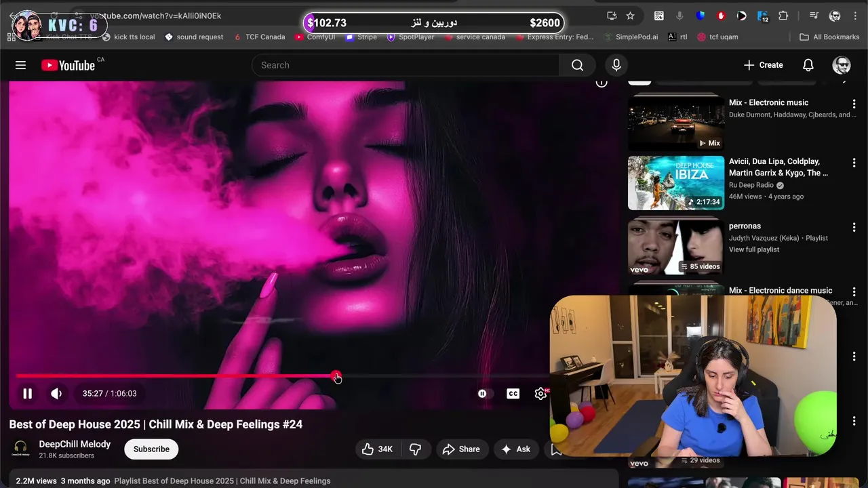This screenshot has width=868, height=488.
Task: Open the DeepChill Melody channel avatar
Action: [20, 449]
